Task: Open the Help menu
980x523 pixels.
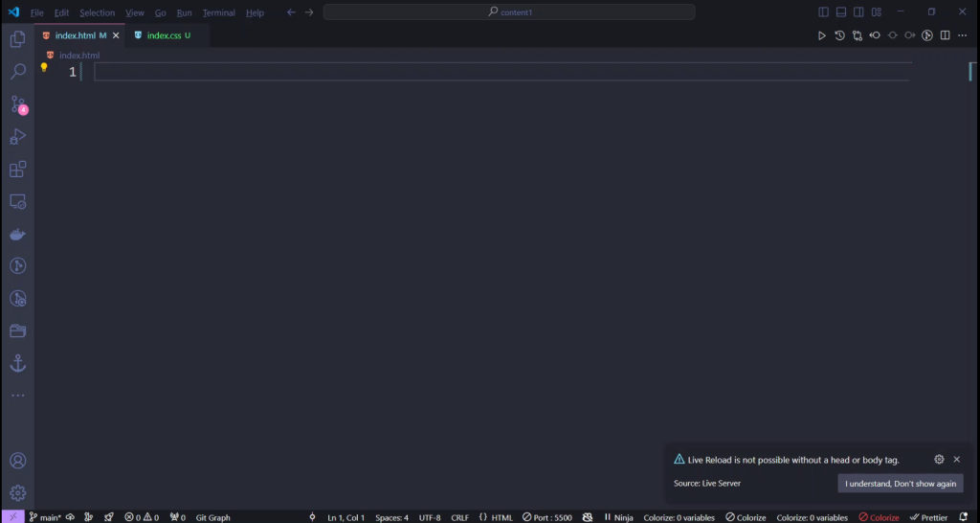Action: [255, 12]
